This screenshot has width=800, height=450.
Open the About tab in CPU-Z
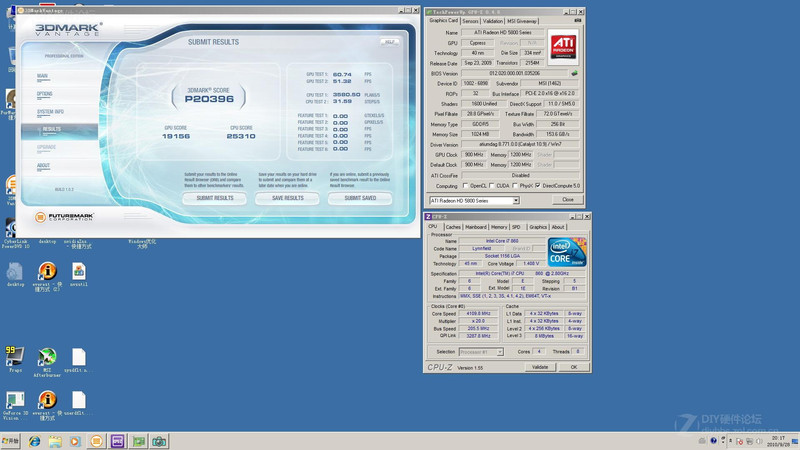coord(558,227)
